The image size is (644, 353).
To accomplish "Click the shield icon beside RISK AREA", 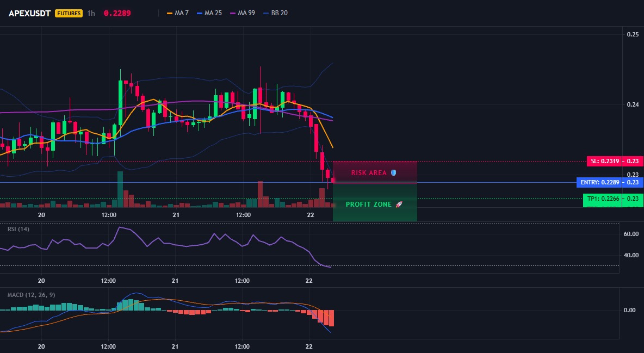I will (393, 173).
